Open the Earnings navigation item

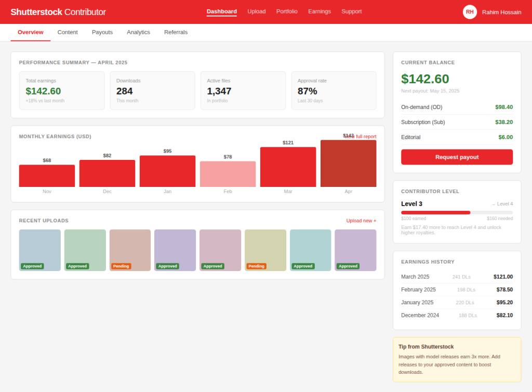(320, 11)
